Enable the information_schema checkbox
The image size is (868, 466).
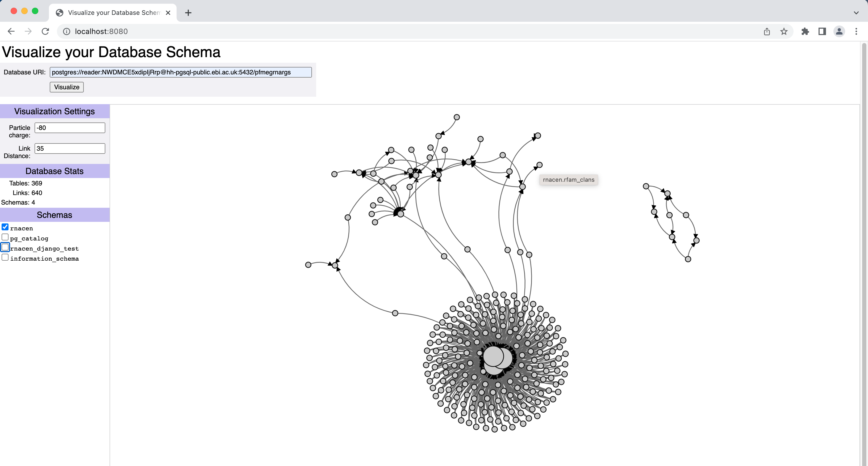5,257
